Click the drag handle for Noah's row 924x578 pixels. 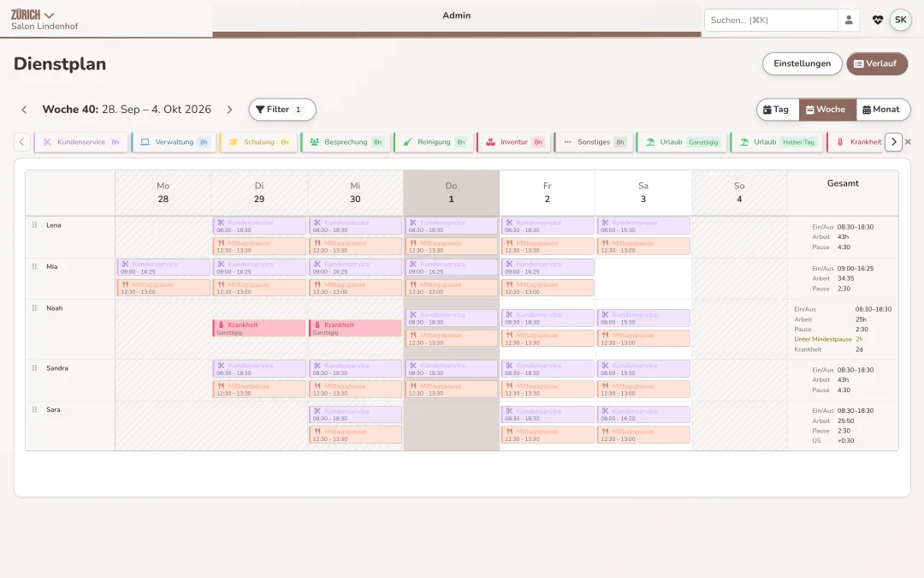tap(34, 308)
